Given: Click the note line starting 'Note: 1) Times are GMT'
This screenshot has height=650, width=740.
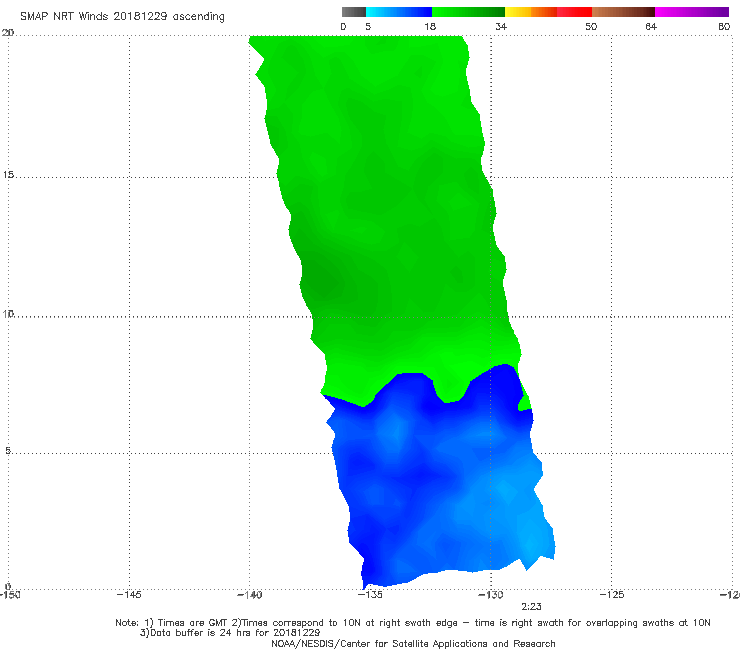Looking at the screenshot, I should (412, 623).
